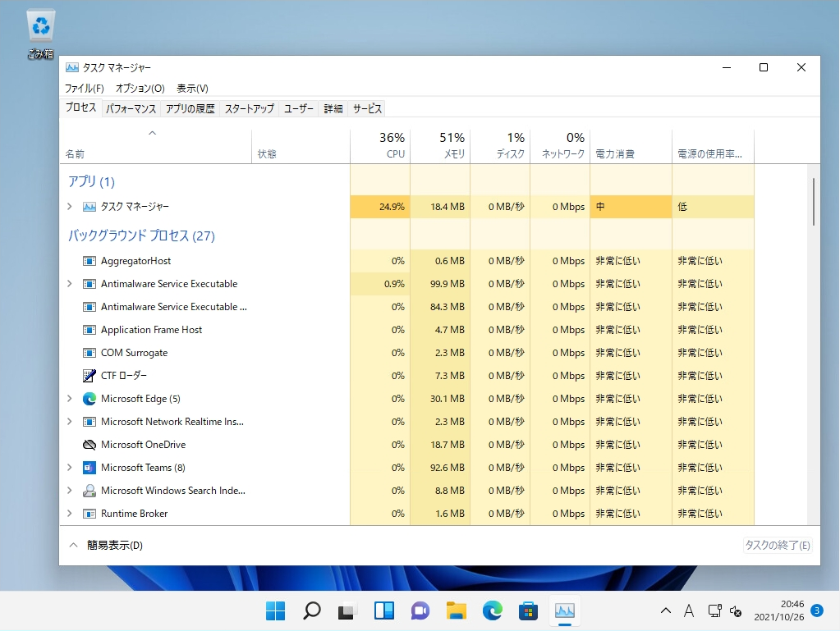Click the バックグラウンド プロセス (27) group heading
840x631 pixels.
pos(141,236)
